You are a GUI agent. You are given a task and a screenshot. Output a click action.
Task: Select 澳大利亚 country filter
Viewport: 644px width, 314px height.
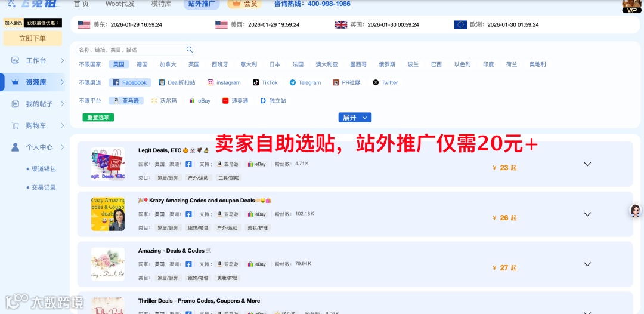coord(327,64)
